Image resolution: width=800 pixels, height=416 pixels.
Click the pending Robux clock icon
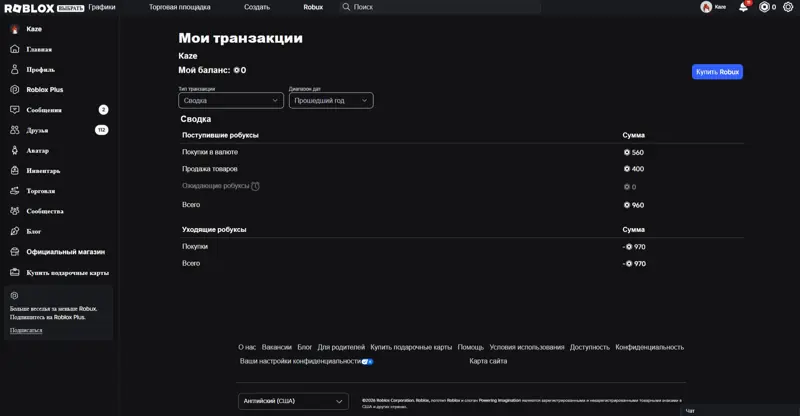(256, 186)
